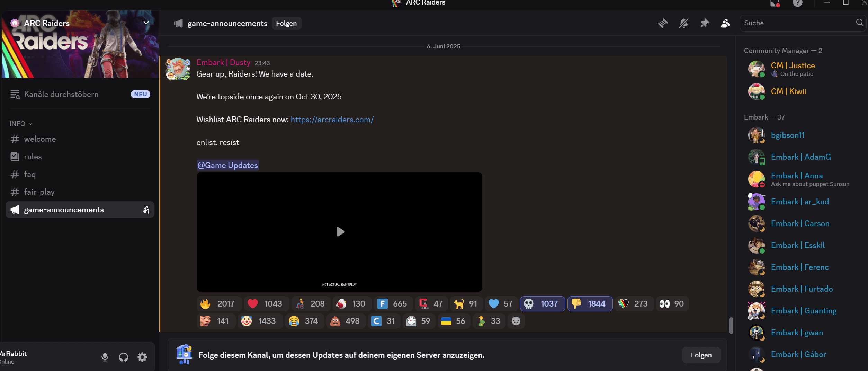
Task: Click Embark | AdamG's avatar
Action: (x=757, y=157)
